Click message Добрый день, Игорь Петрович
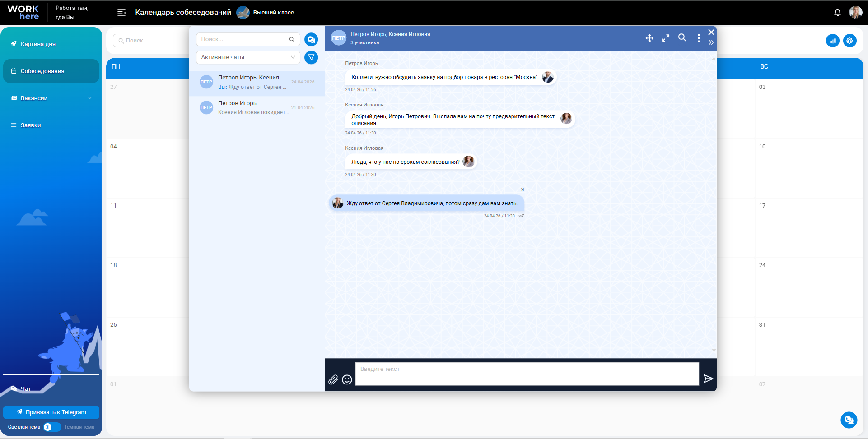The image size is (868, 439). click(460, 120)
